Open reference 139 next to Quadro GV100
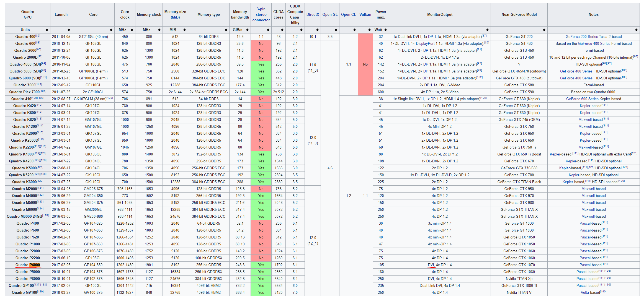This screenshot has height=296, width=644. (40, 292)
